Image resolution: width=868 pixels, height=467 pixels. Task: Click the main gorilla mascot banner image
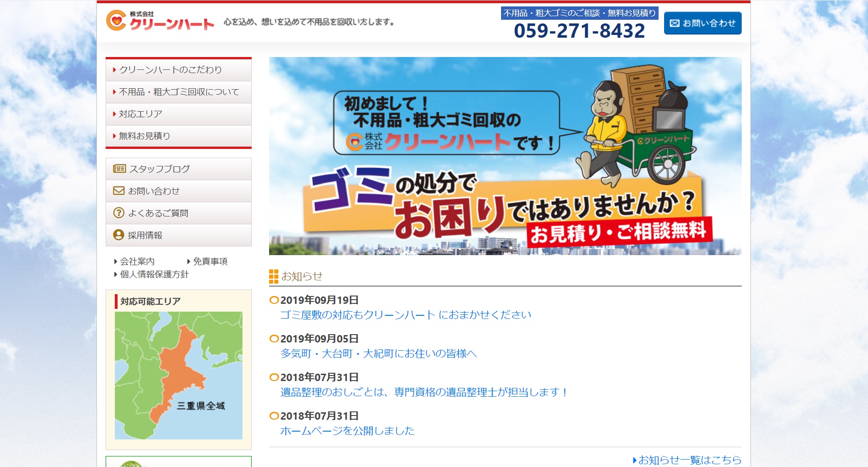[x=505, y=156]
